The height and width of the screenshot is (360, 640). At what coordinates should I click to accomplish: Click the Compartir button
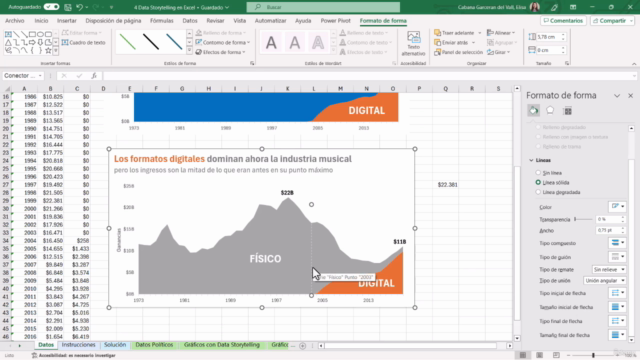pyautogui.click(x=611, y=20)
